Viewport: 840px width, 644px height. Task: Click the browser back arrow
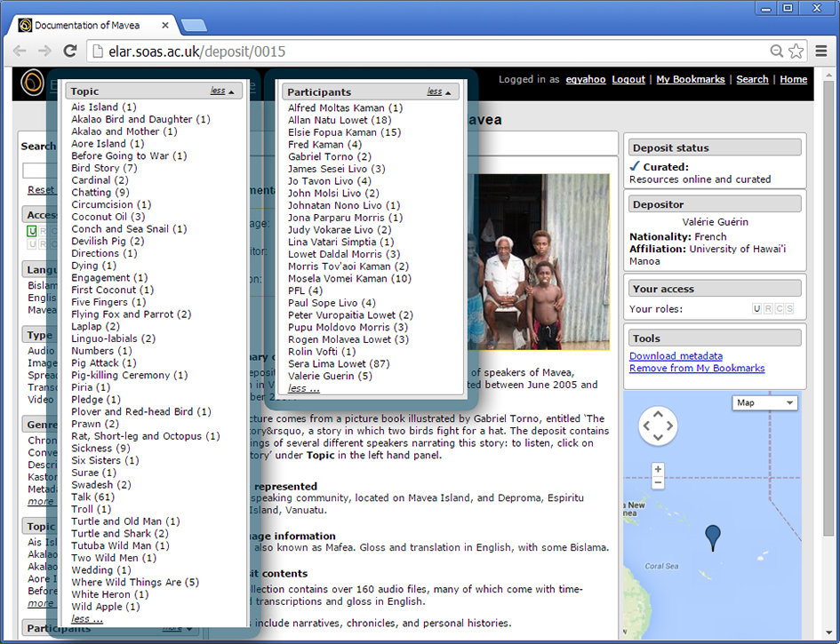[x=20, y=51]
